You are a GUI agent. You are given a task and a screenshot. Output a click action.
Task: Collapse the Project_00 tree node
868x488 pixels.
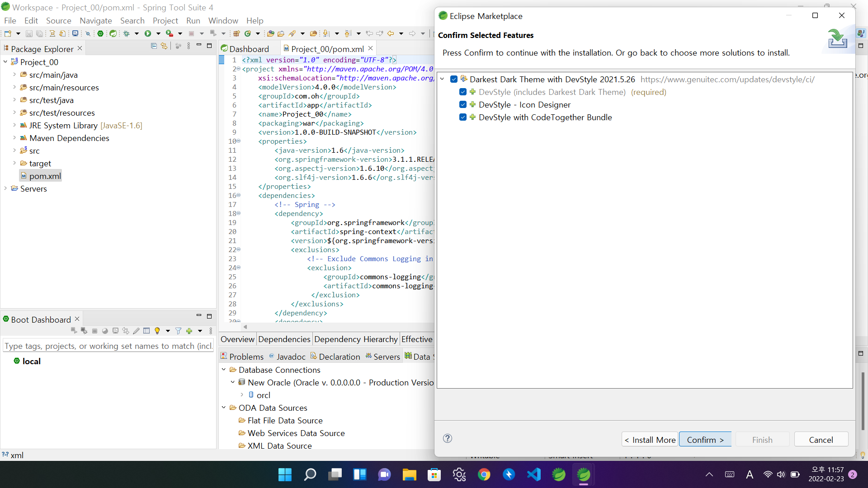point(5,62)
